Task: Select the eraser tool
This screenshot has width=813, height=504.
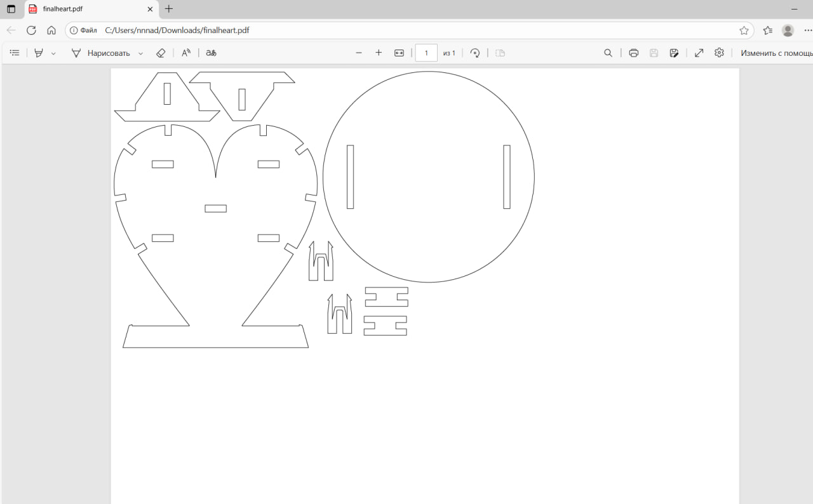Action: (x=161, y=53)
